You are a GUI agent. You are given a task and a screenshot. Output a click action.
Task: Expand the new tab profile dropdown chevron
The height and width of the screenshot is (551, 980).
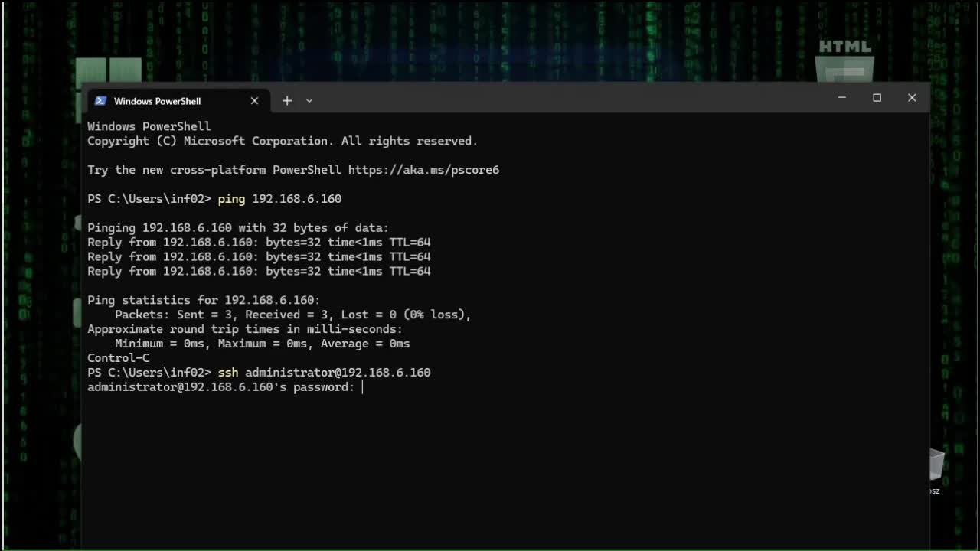coord(309,101)
